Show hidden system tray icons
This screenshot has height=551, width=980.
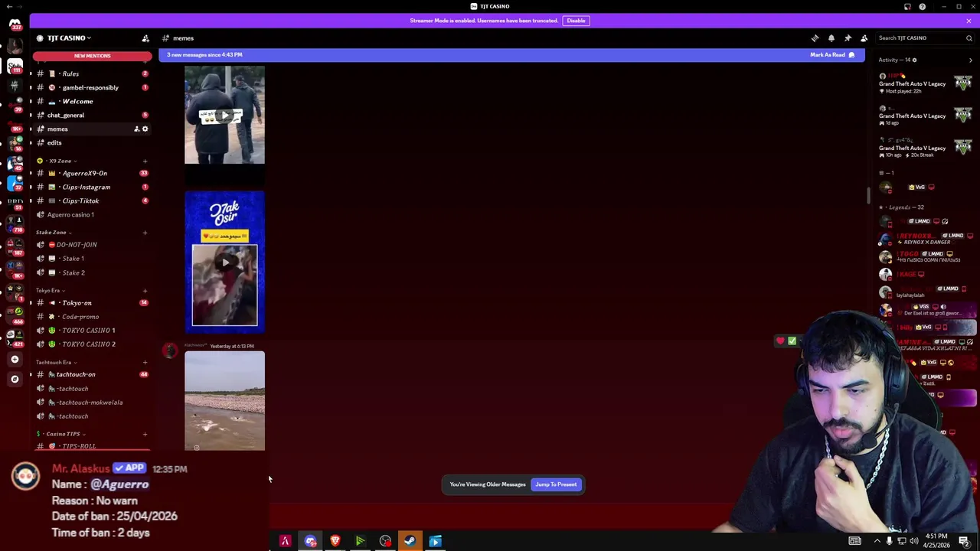(x=877, y=541)
